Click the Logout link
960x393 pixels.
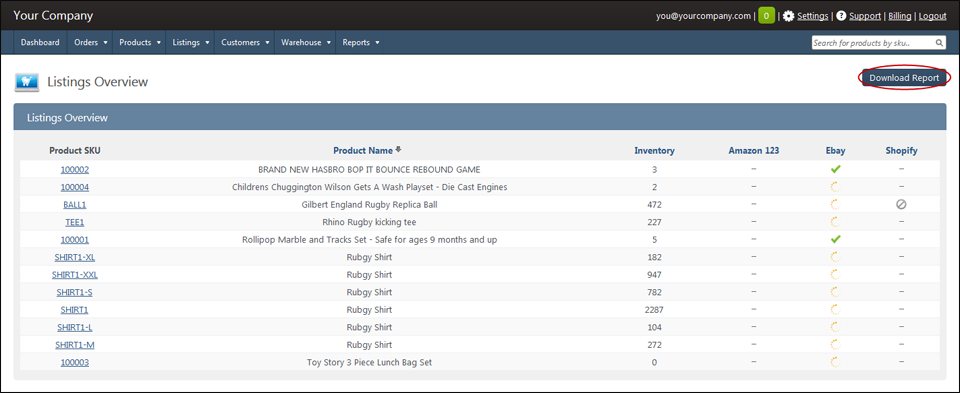pyautogui.click(x=932, y=16)
